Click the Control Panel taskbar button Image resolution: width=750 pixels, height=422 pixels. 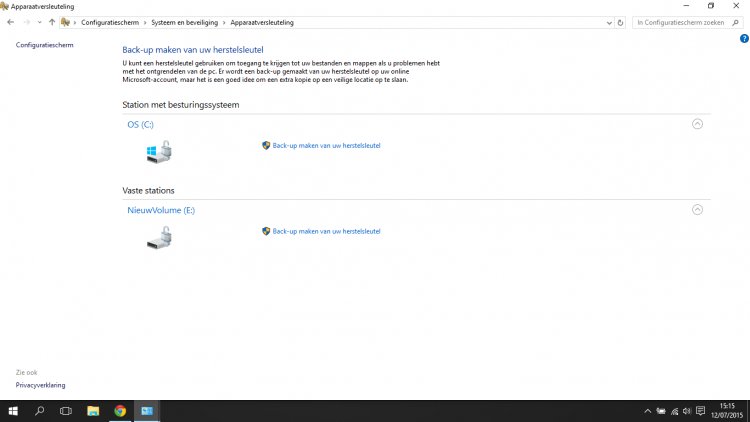(x=147, y=411)
